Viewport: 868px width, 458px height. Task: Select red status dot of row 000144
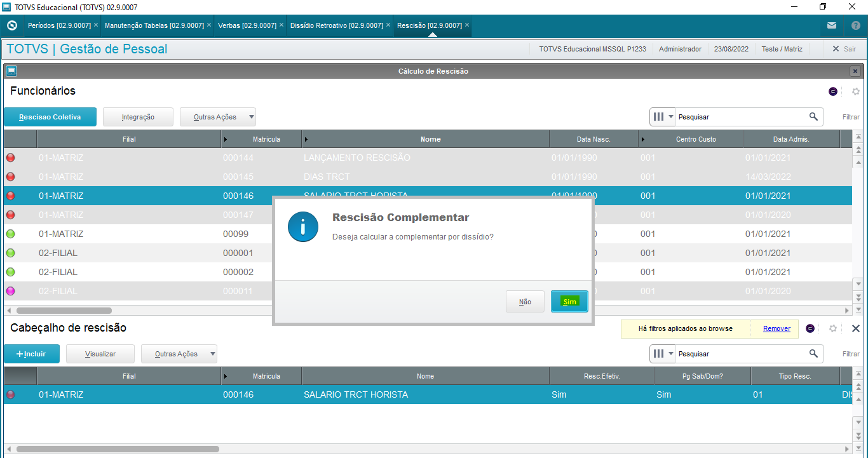tap(10, 158)
